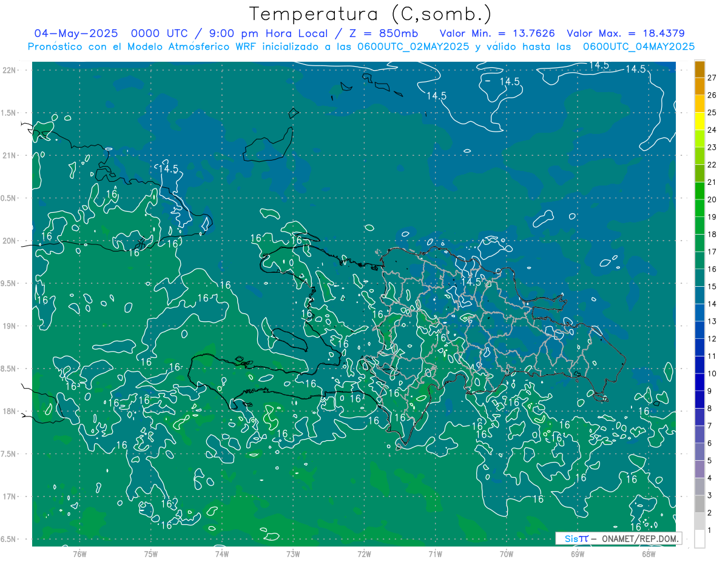This screenshot has height=562, width=728.
Task: Click the '6.5N' latitude axis label
Action: [x=9, y=539]
